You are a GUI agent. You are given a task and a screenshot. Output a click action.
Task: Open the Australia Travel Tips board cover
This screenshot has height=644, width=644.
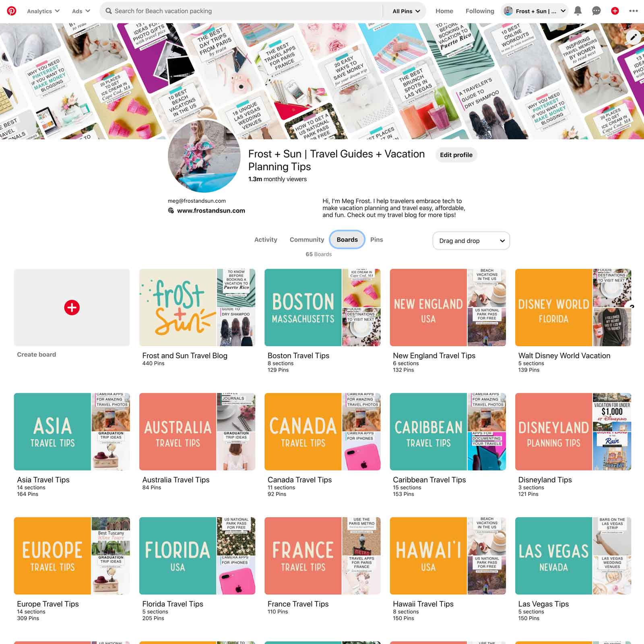coord(178,431)
